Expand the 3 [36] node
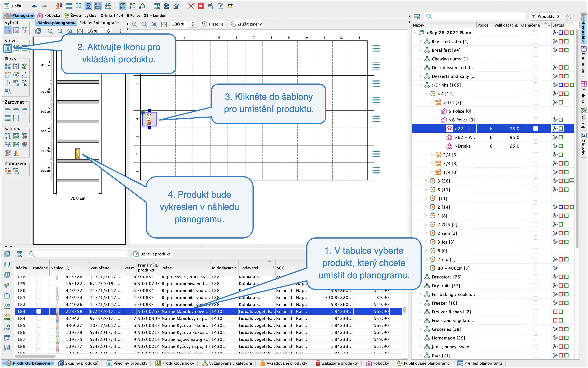The height and width of the screenshot is (368, 588). (426, 181)
